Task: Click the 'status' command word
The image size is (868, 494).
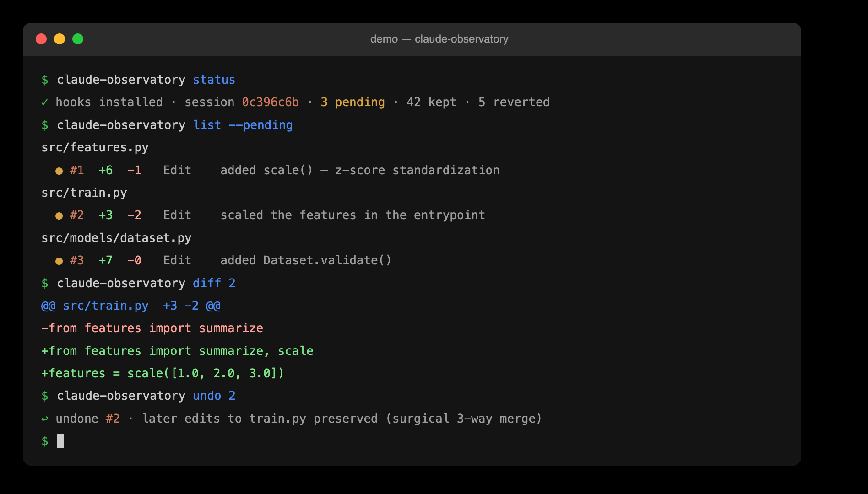Action: point(214,80)
